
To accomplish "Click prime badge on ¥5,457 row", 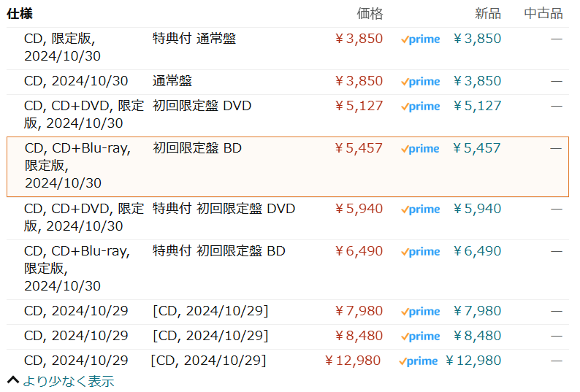I will (420, 149).
